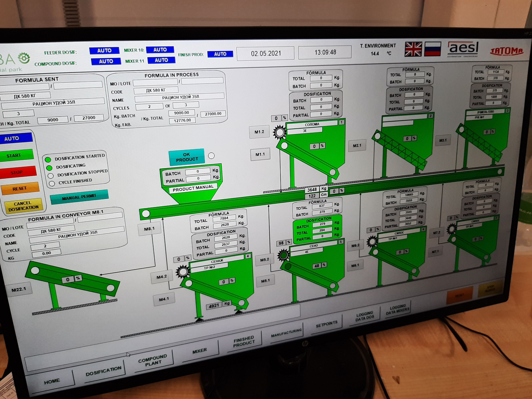This screenshot has height=399, width=532.
Task: Click the faded orange RESET button at bottom right
Action: [460, 295]
